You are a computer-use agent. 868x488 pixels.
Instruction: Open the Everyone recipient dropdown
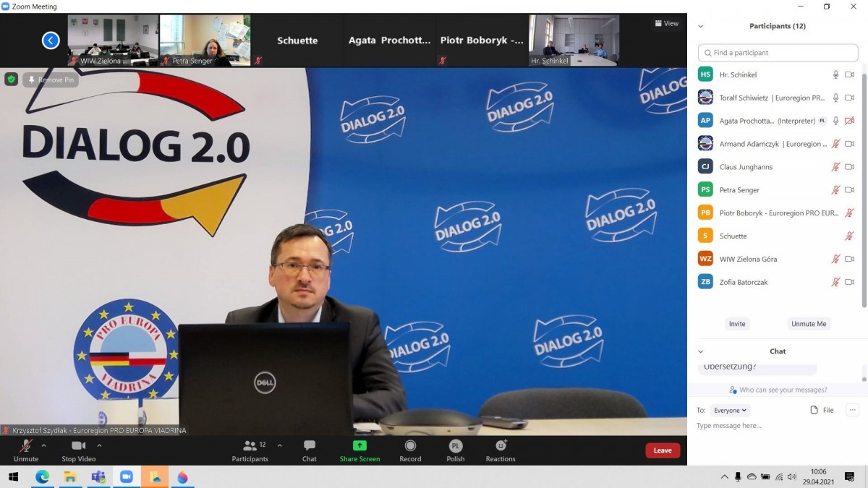730,410
